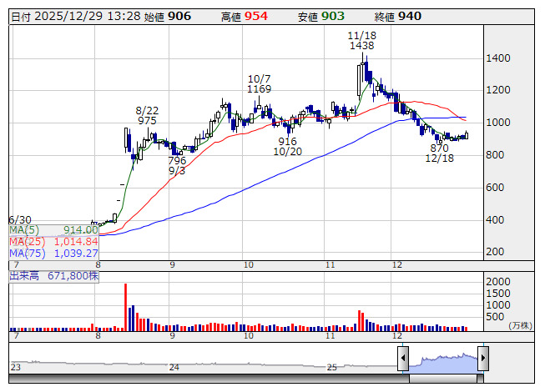Click the 10/20 916 low label
This screenshot has height=392, width=545.
pos(287,146)
